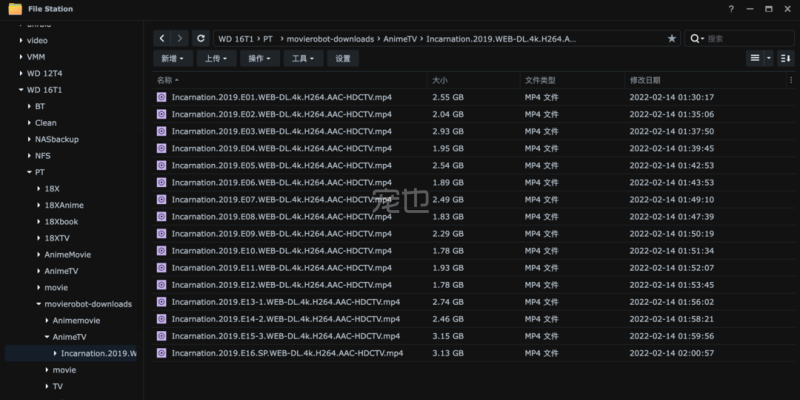Click the E01 video file icon
This screenshot has height=400, width=800.
click(162, 98)
